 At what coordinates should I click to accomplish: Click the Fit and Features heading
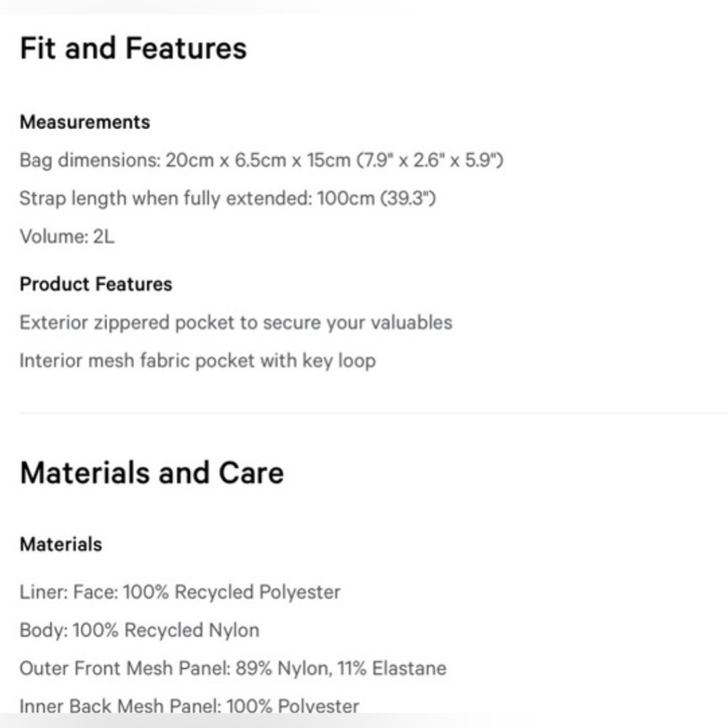pos(133,48)
